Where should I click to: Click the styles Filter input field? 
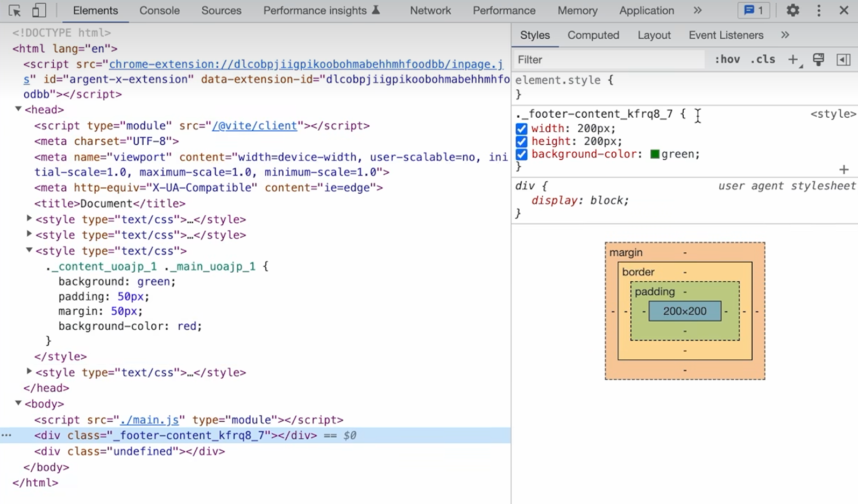click(609, 60)
